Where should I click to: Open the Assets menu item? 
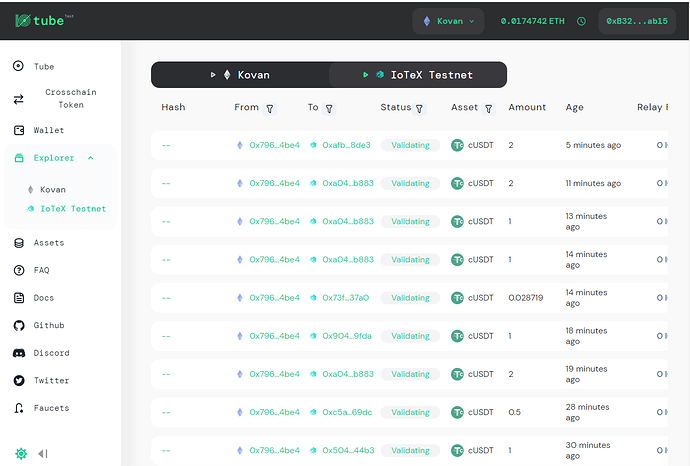coord(49,243)
